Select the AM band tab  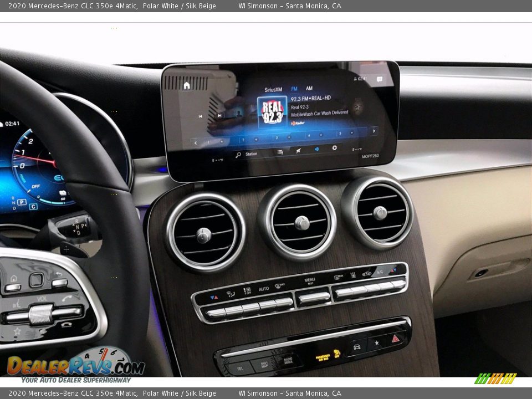[x=309, y=88]
